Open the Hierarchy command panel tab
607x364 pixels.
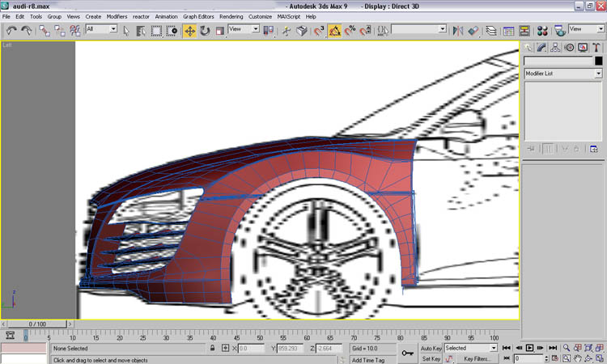(x=556, y=47)
